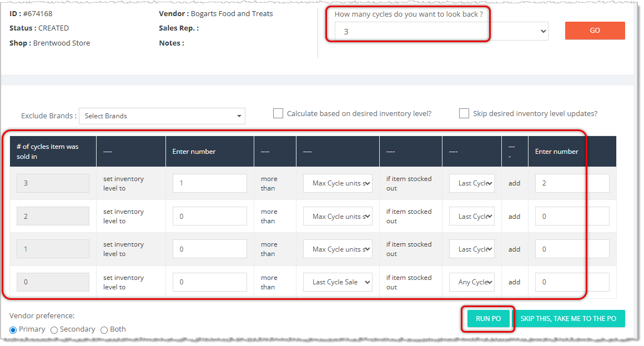Open Last Cycle dropdown in cycles row 1
644x346 pixels.
(471, 249)
